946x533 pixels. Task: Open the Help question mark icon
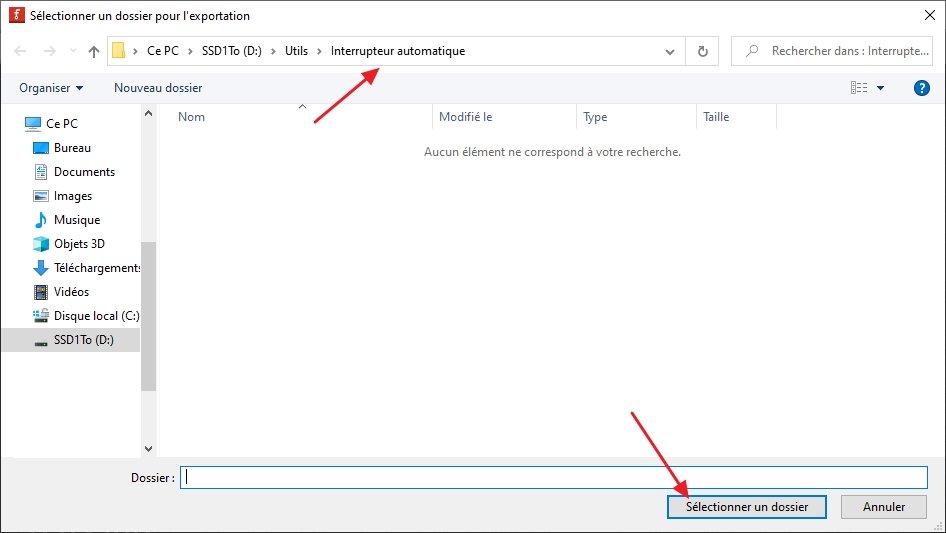point(922,88)
